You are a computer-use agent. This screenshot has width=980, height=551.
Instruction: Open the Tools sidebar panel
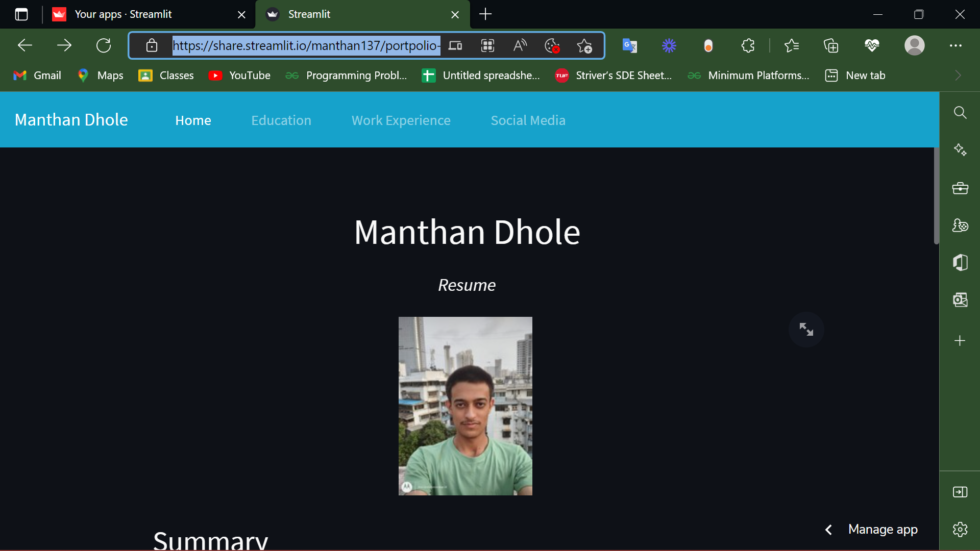tap(961, 188)
